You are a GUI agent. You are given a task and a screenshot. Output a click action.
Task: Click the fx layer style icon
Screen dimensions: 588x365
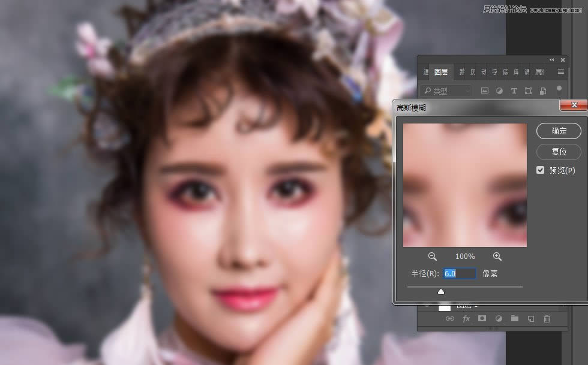coord(466,318)
